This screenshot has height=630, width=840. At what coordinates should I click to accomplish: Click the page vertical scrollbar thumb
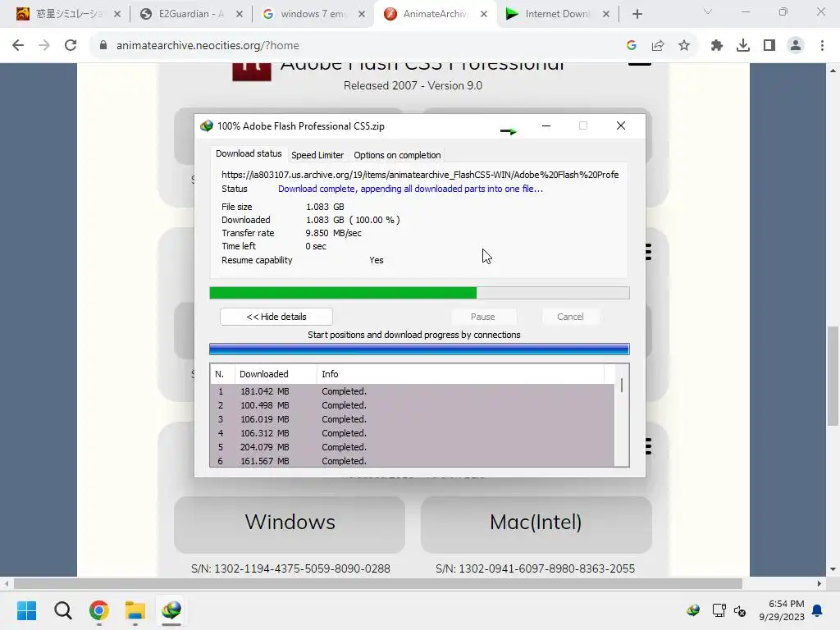point(833,375)
